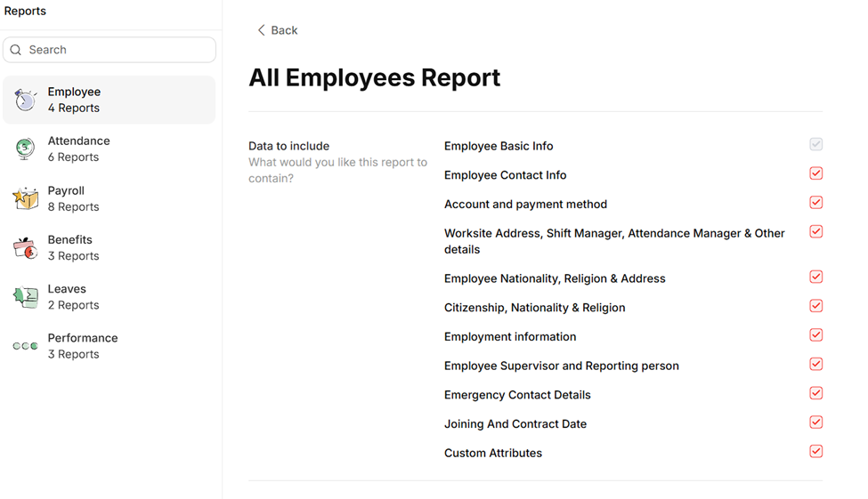
Task: Click Citizenship, Nationality & Religion label
Action: point(535,308)
